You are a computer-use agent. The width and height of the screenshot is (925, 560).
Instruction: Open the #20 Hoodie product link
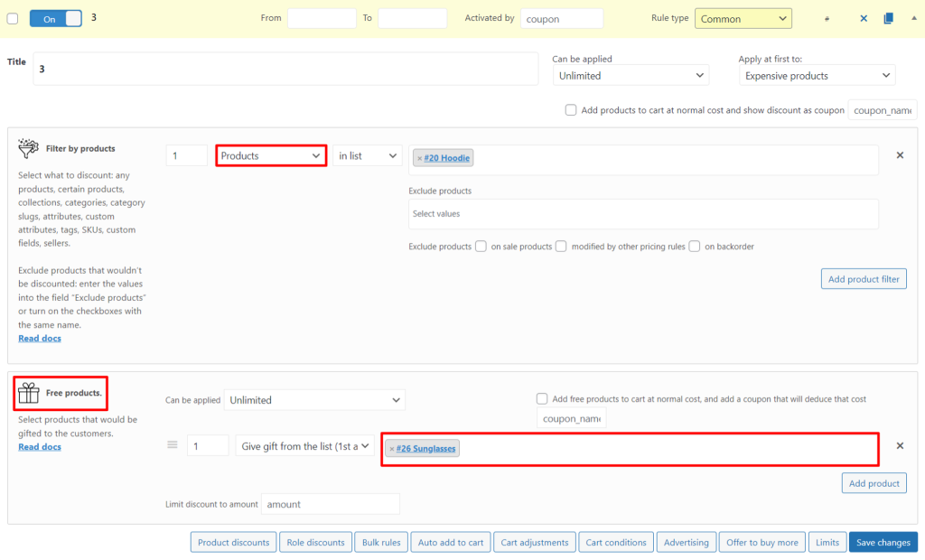pyautogui.click(x=446, y=158)
